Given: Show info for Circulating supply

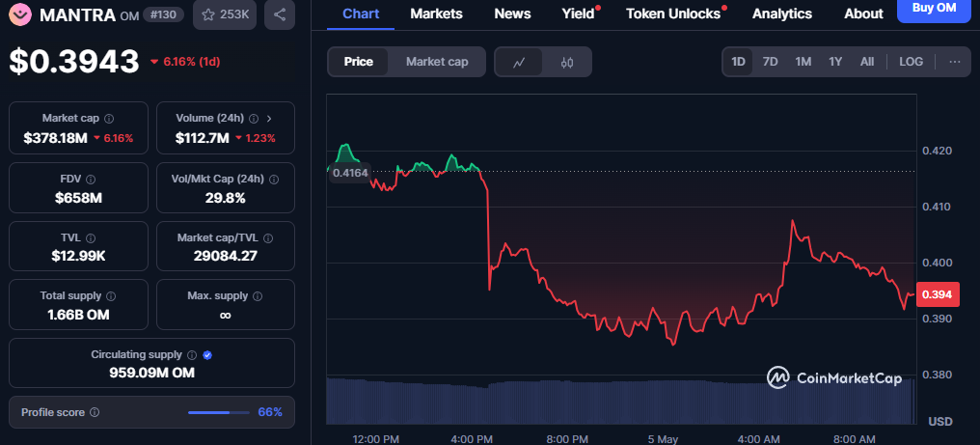Looking at the screenshot, I should pyautogui.click(x=192, y=355).
